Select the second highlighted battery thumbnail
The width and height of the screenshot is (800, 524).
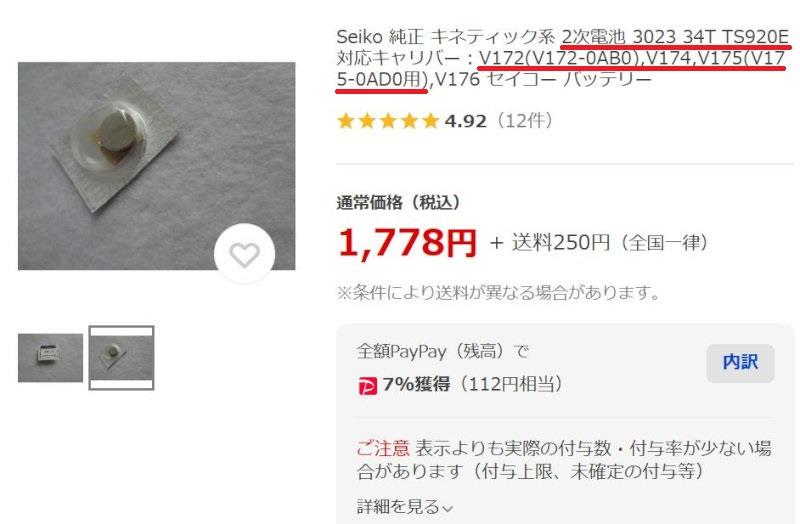(x=121, y=358)
